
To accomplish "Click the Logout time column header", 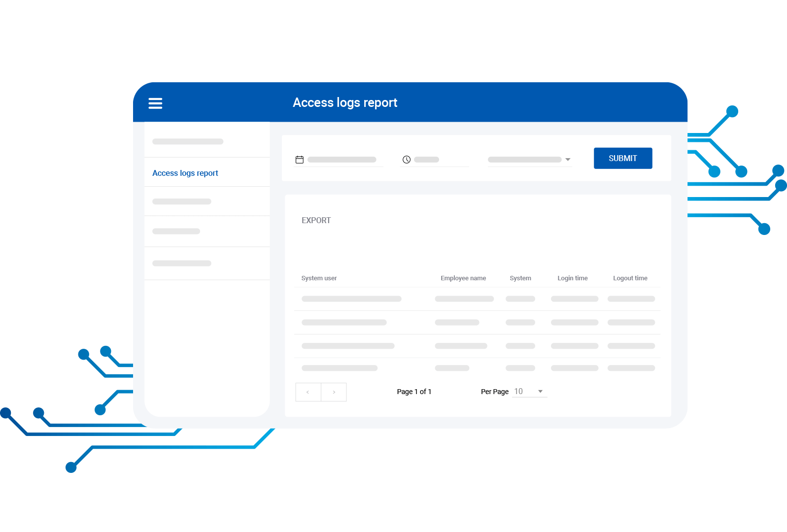I will coord(630,278).
